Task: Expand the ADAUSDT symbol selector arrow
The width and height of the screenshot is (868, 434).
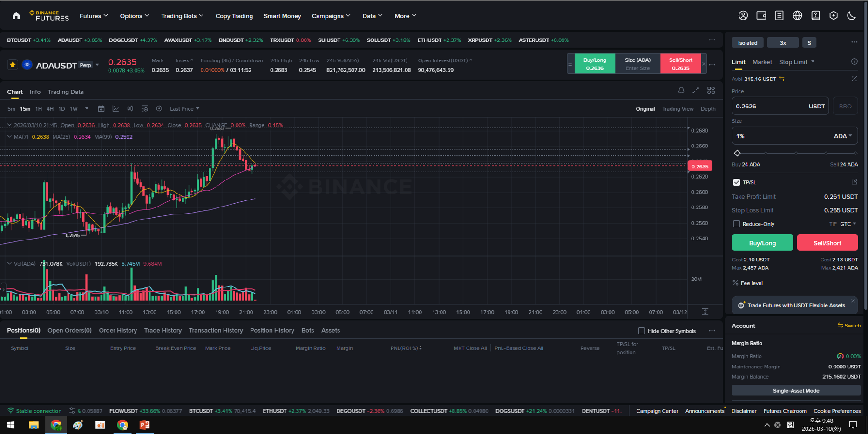Action: (x=97, y=65)
